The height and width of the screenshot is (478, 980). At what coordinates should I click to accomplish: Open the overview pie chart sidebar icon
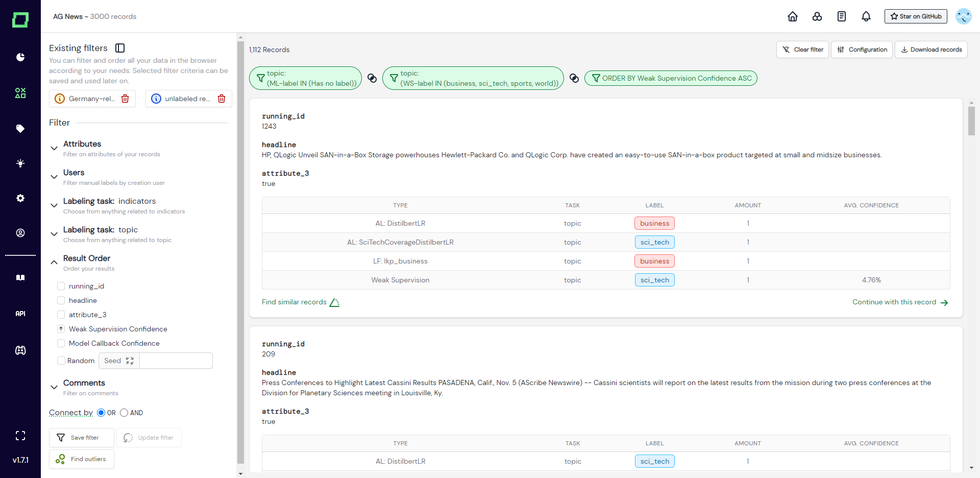pyautogui.click(x=20, y=57)
